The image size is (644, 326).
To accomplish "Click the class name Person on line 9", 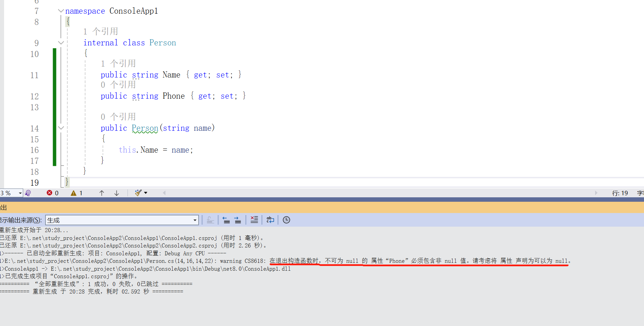I will click(x=163, y=43).
